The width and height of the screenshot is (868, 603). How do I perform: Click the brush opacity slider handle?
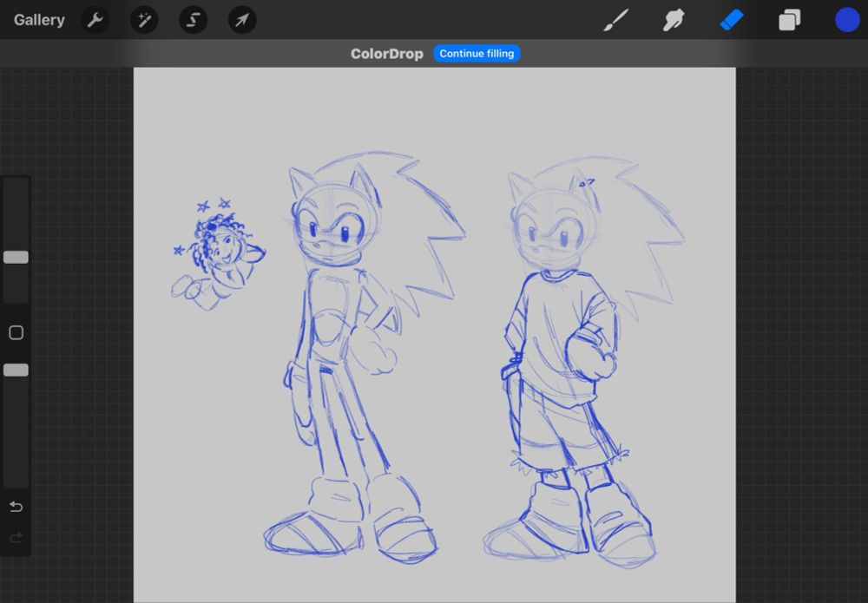[x=16, y=370]
